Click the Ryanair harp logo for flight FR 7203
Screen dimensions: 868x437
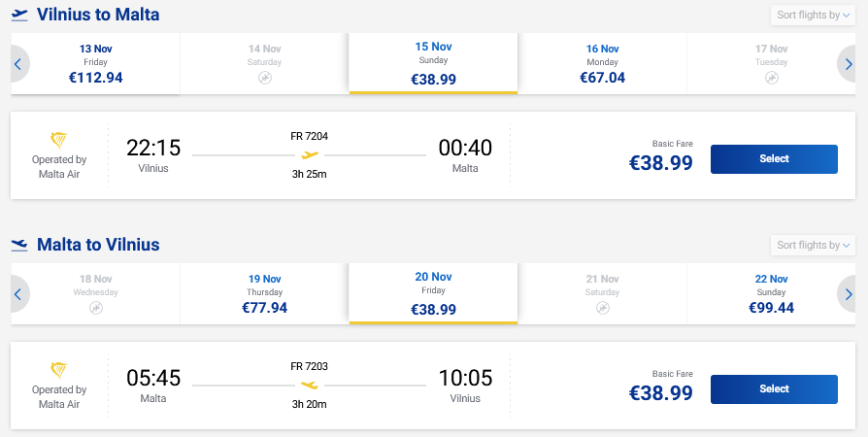click(58, 371)
